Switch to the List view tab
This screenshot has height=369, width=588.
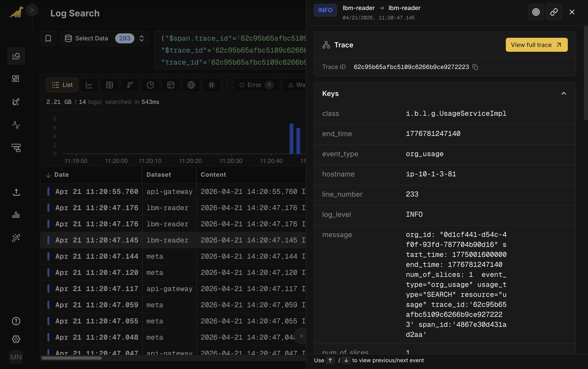click(62, 85)
